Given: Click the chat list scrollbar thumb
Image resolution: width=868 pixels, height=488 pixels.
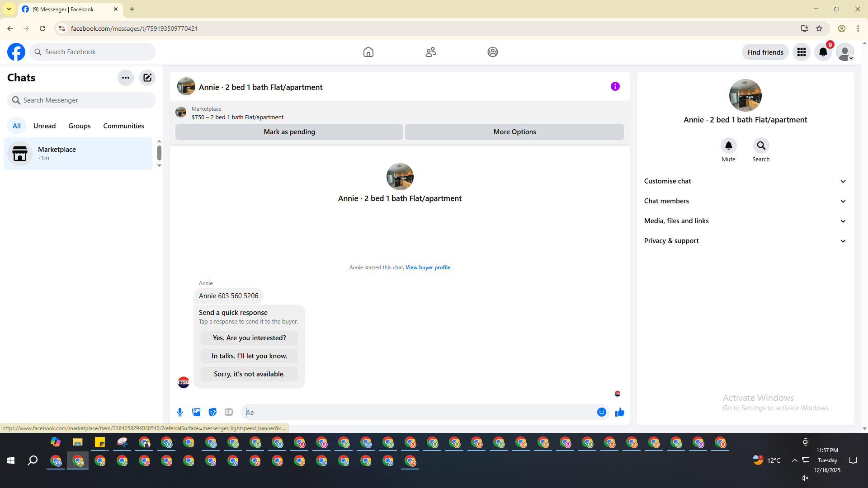Looking at the screenshot, I should pos(159,153).
